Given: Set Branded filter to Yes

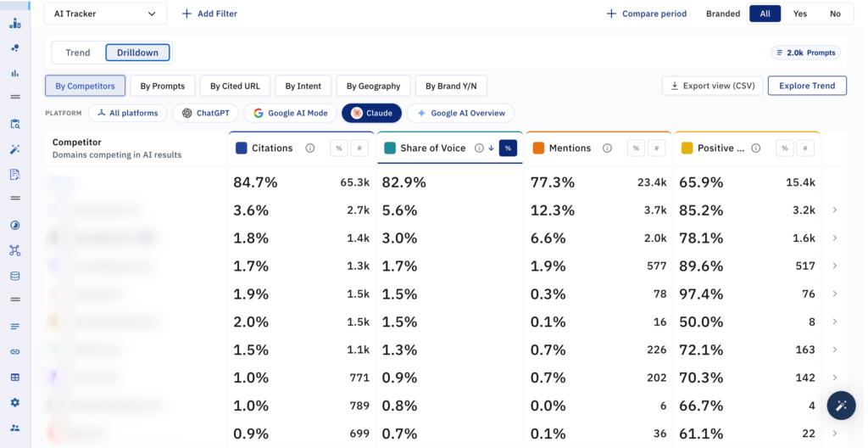Looking at the screenshot, I should pyautogui.click(x=800, y=14).
